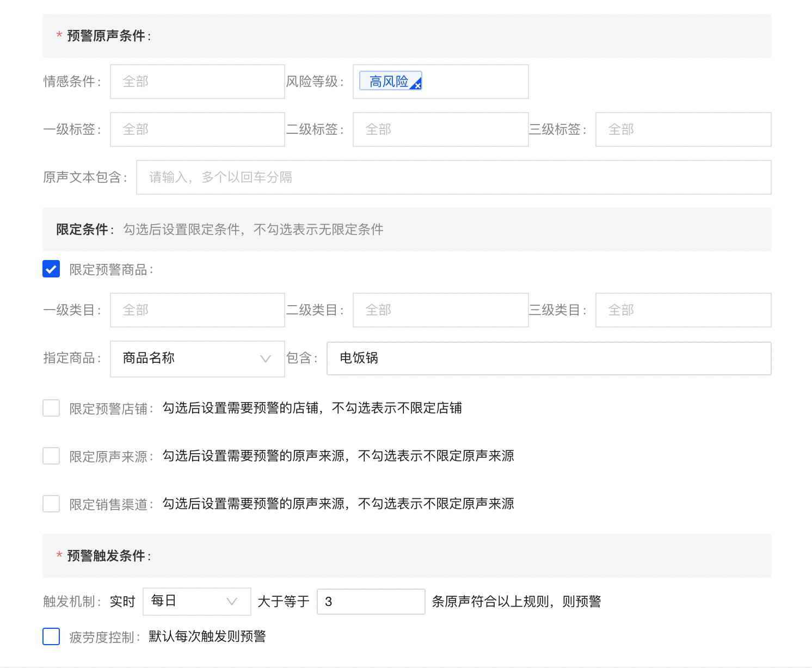This screenshot has height=668, width=812.
Task: Open the 三级类目 dropdown
Action: [684, 310]
